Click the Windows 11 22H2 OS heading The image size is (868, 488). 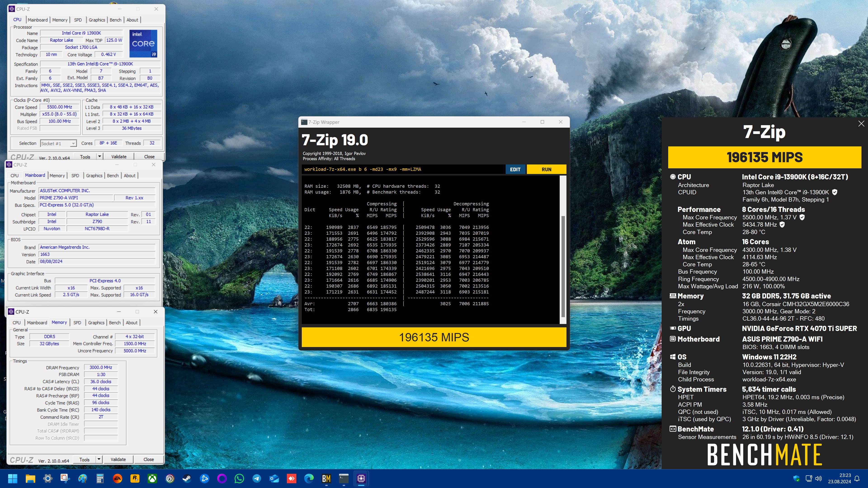pyautogui.click(x=769, y=357)
